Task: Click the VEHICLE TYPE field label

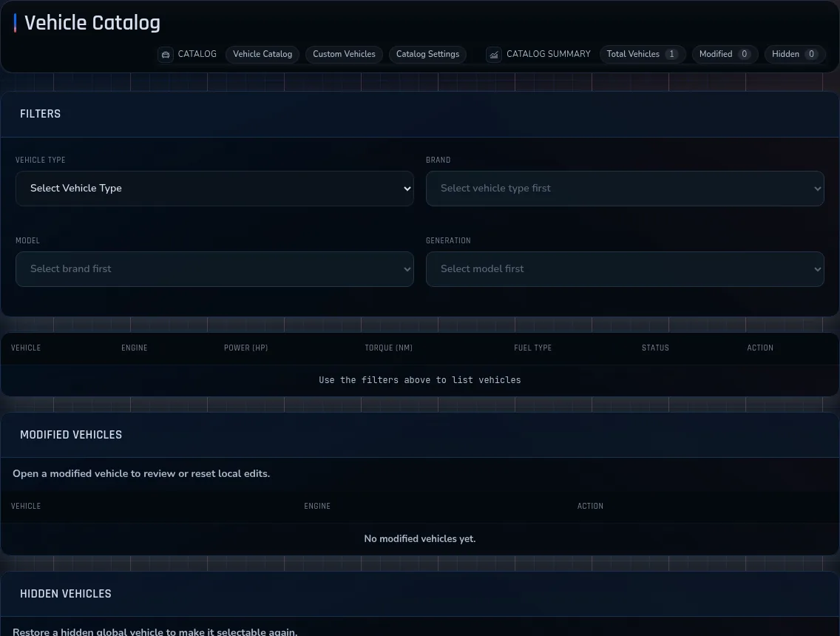Action: tap(40, 160)
